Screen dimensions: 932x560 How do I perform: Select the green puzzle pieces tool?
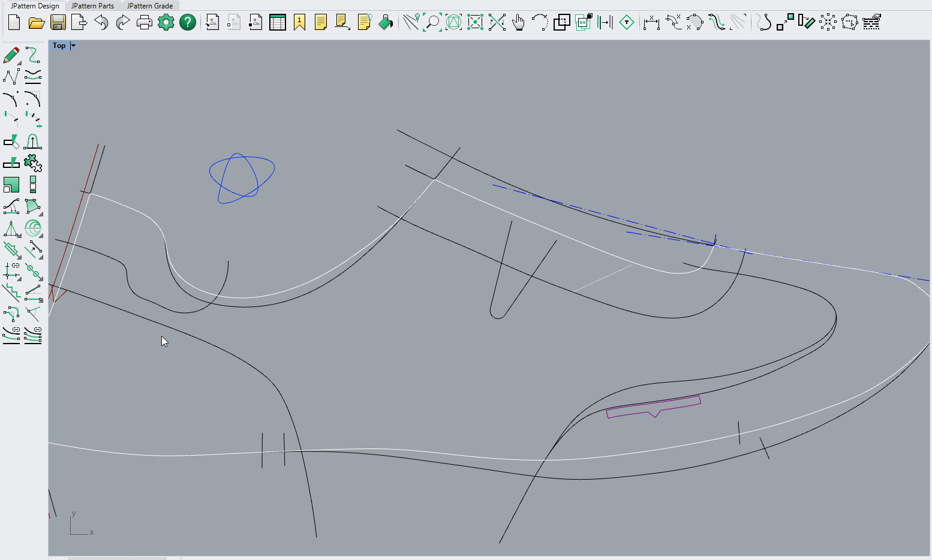pos(33,162)
